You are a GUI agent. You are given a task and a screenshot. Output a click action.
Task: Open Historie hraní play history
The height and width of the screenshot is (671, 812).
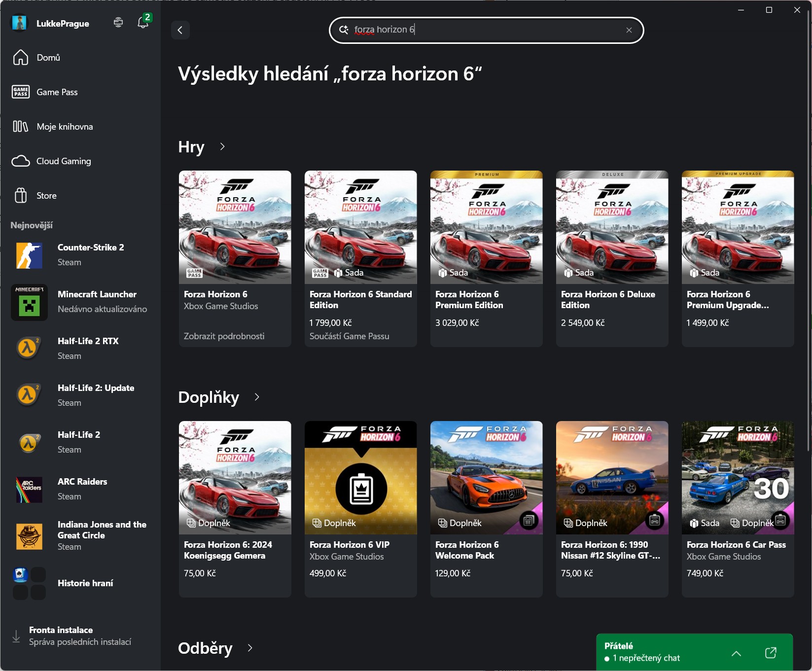coord(80,583)
